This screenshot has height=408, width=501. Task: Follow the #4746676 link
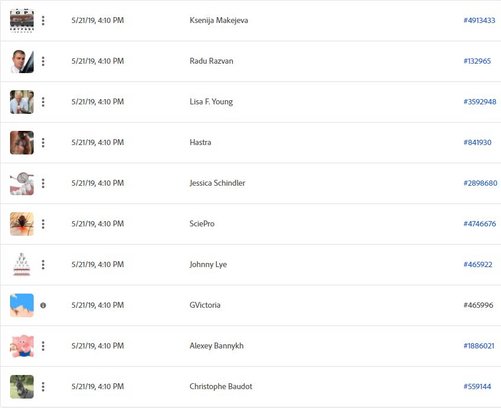(x=480, y=224)
